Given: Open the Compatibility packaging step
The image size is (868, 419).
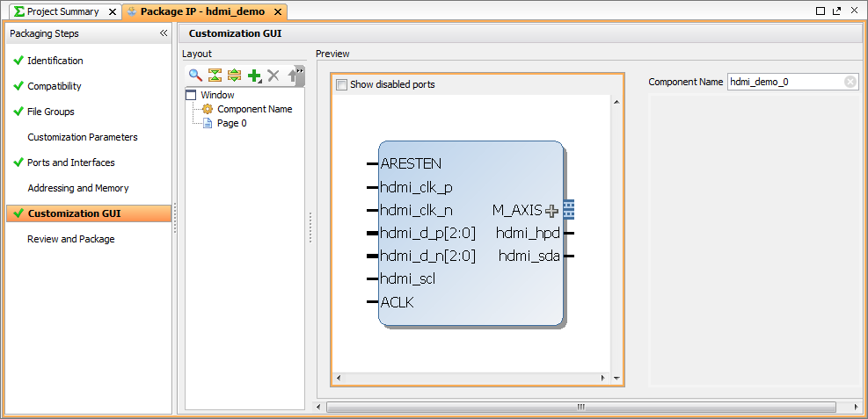Looking at the screenshot, I should (x=55, y=86).
